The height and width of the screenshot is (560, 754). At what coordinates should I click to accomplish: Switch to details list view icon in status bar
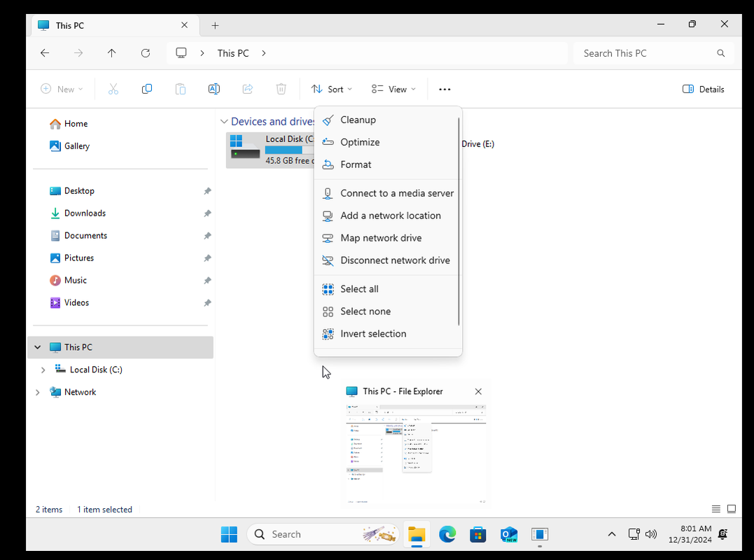(716, 509)
